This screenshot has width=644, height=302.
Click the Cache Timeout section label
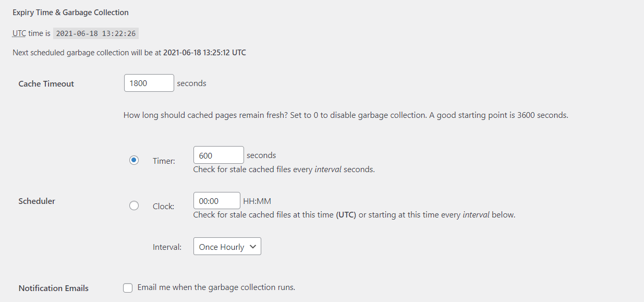coord(46,83)
